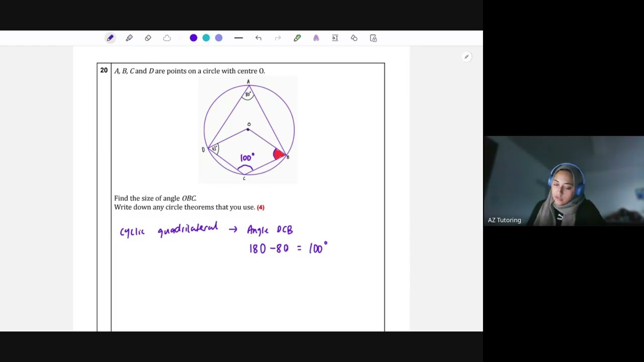Select the green ruler-pen tool
This screenshot has height=362, width=644.
coord(297,38)
